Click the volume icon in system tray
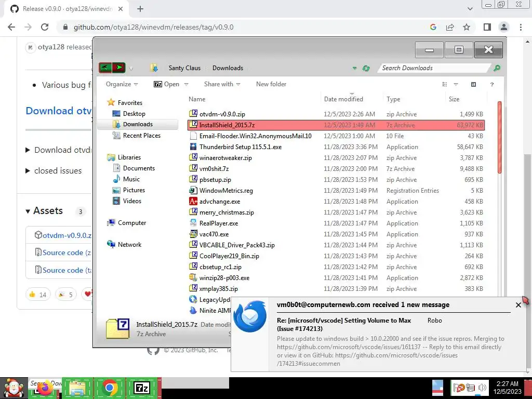Screen dimensions: 532x399 pos(482,387)
